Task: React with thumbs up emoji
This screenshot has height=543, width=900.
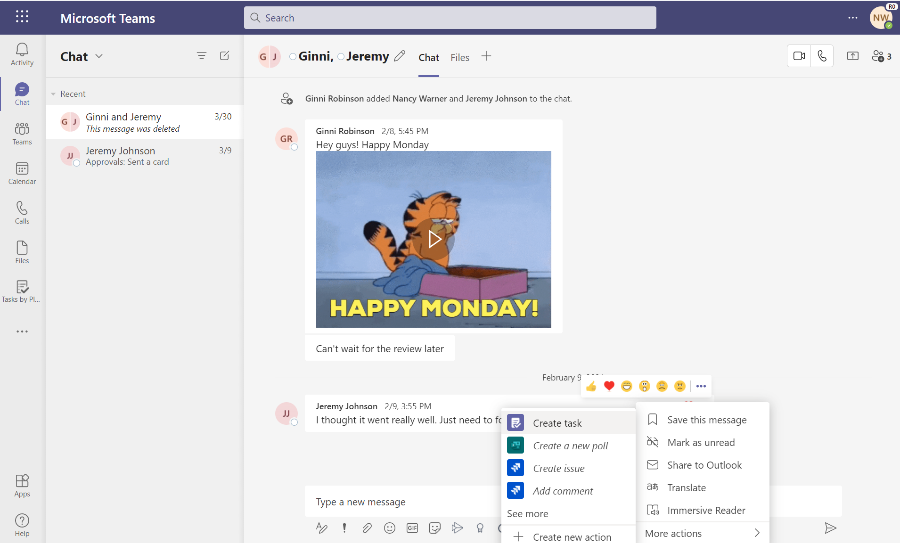Action: [591, 386]
